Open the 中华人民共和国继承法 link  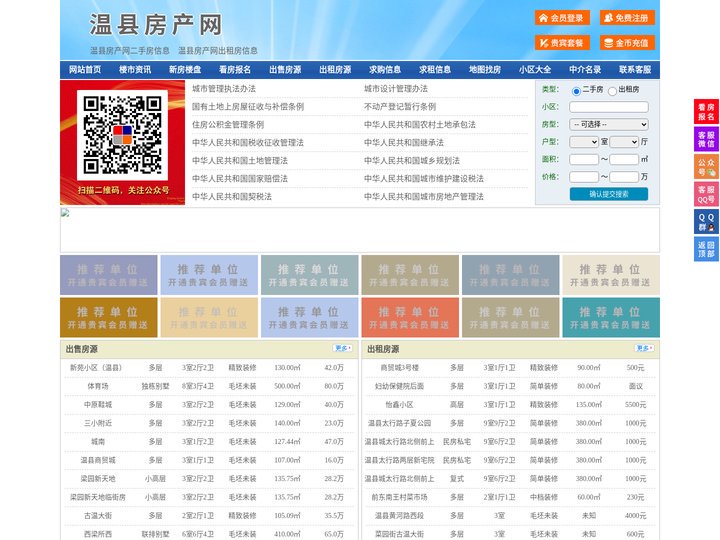coord(404,142)
